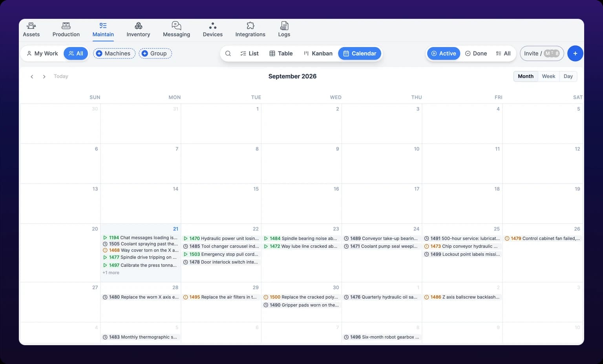Open the Messaging section icon
The height and width of the screenshot is (364, 603).
tap(177, 26)
